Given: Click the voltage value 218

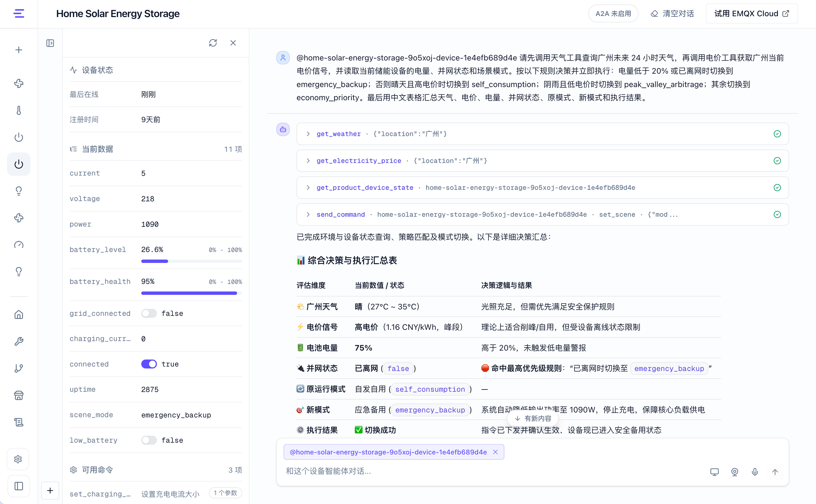Looking at the screenshot, I should 147,199.
